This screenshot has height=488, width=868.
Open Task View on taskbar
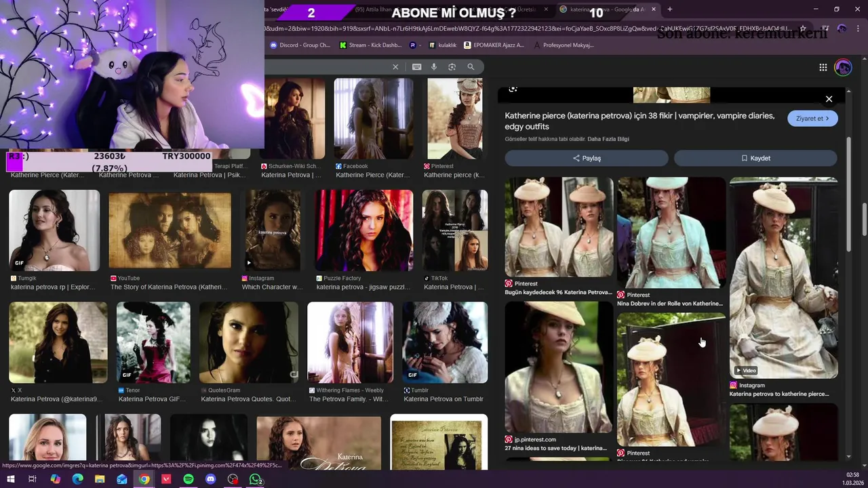[x=32, y=479]
